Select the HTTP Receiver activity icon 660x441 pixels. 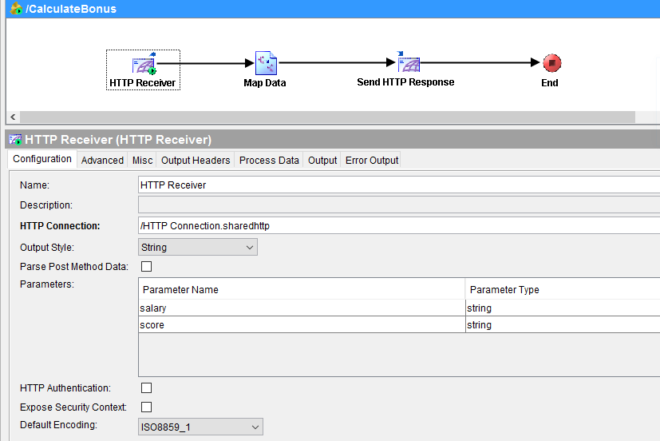tap(144, 64)
